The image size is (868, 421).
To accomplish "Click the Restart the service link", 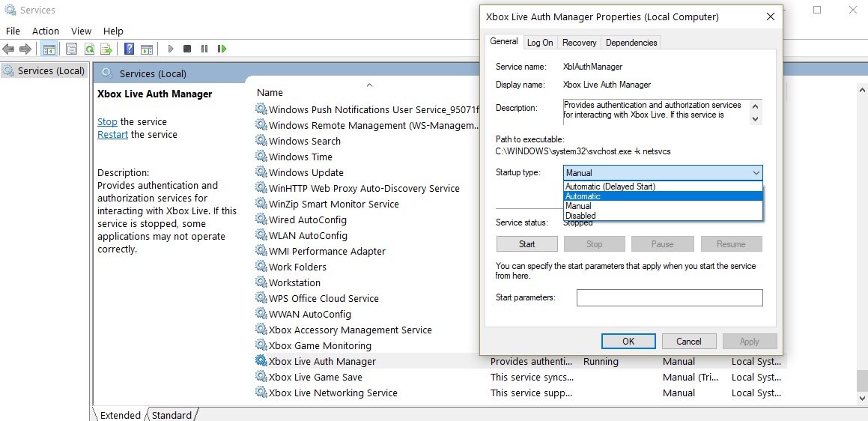I will [112, 135].
